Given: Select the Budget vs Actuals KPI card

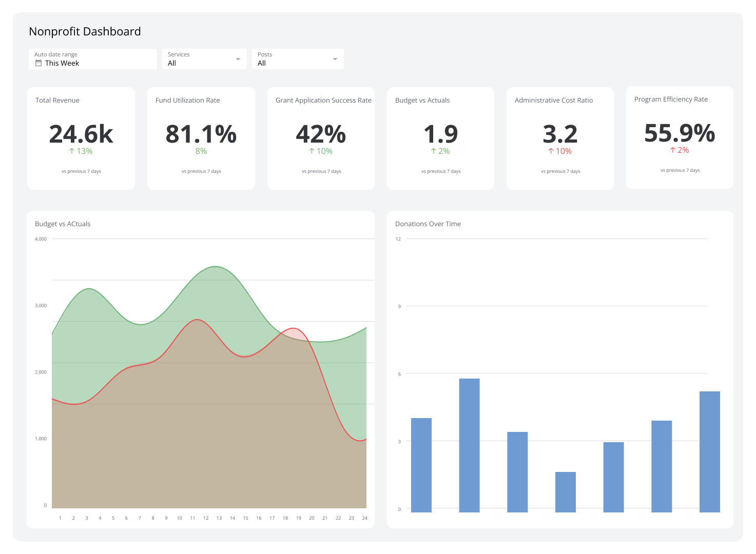Looking at the screenshot, I should 440,137.
